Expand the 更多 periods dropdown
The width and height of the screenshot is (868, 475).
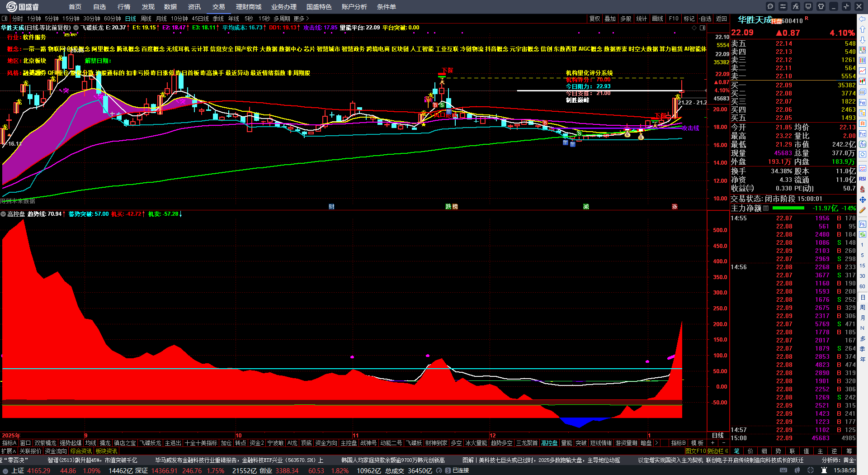[x=301, y=19]
